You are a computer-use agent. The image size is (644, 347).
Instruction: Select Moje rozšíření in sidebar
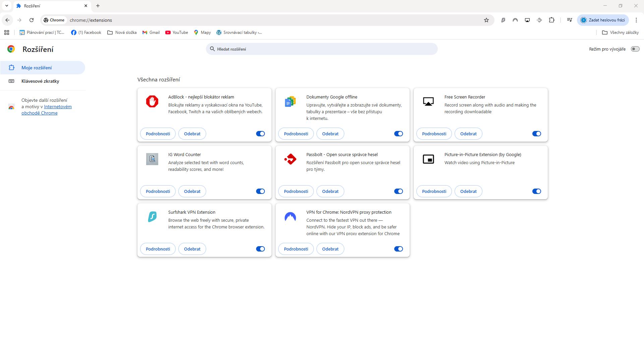click(x=43, y=68)
